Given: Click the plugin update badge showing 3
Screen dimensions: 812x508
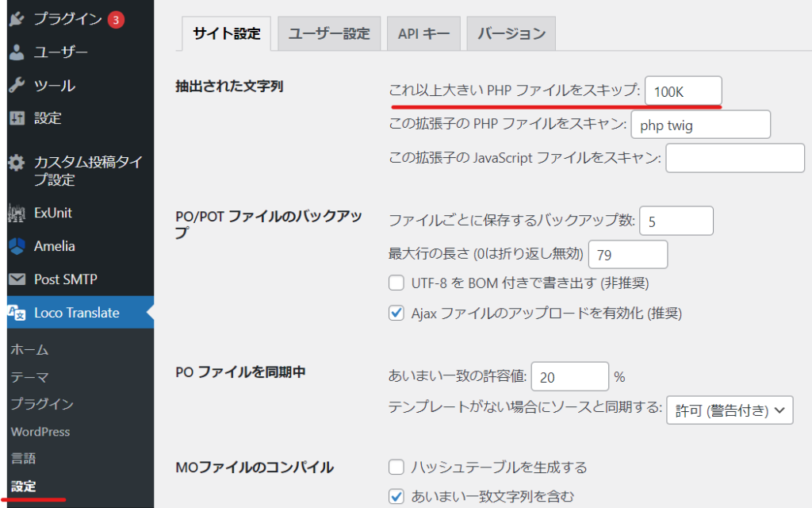Looking at the screenshot, I should pyautogui.click(x=116, y=20).
